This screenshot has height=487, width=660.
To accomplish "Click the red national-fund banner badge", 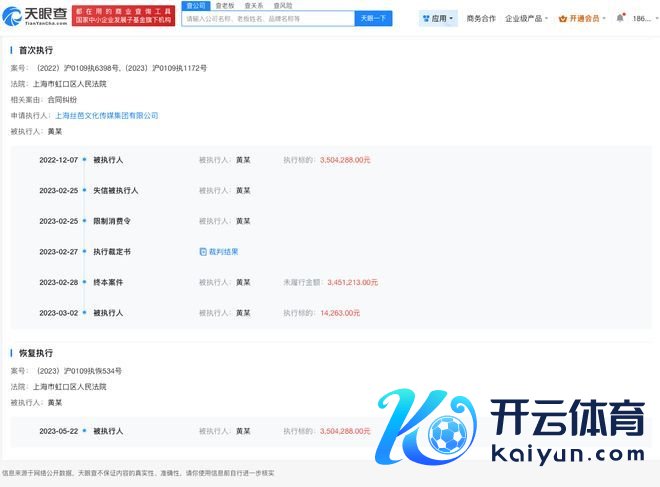I will click(124, 17).
